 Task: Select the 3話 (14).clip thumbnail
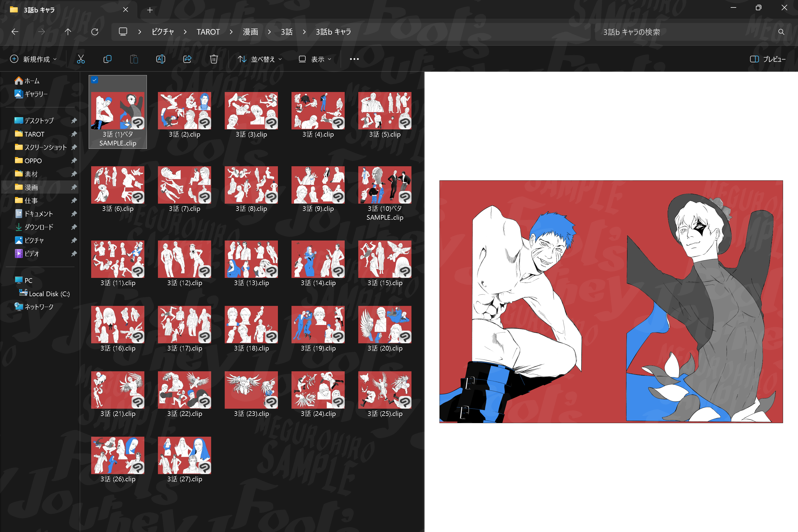pyautogui.click(x=318, y=259)
